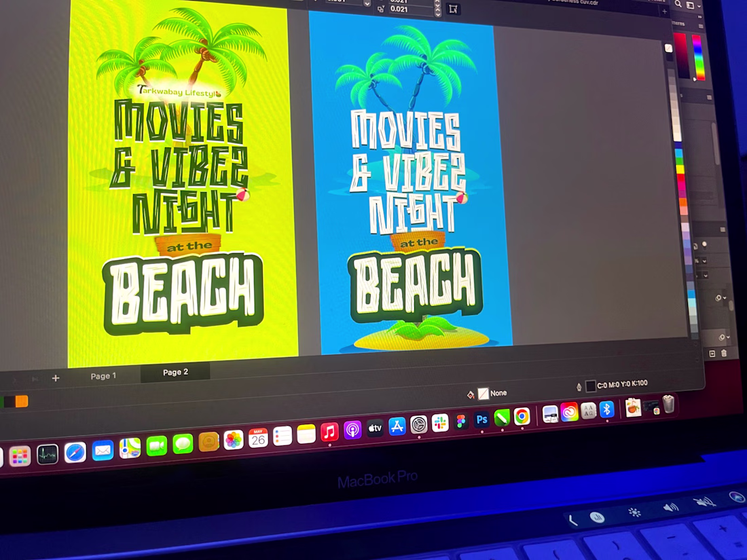Open App Store from the Dock

[x=397, y=426]
